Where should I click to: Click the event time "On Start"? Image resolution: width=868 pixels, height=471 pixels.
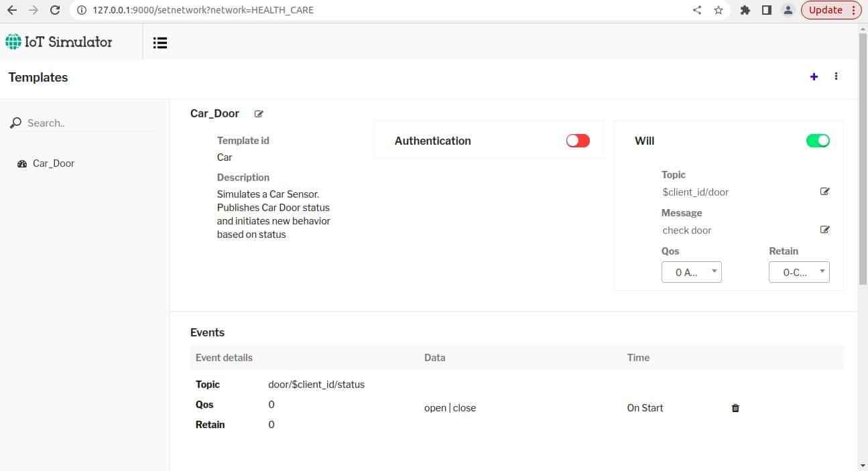[x=645, y=408]
